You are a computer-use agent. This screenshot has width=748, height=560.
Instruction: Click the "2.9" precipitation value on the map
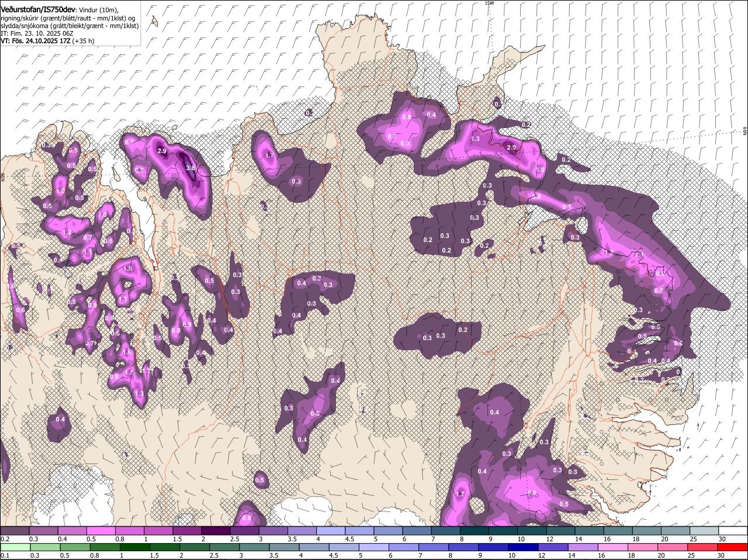pos(162,151)
